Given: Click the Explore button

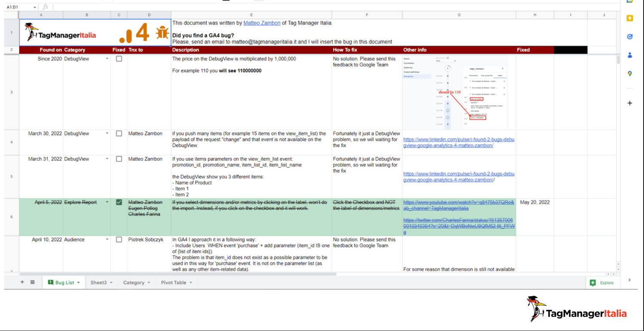Looking at the screenshot, I should 602,282.
